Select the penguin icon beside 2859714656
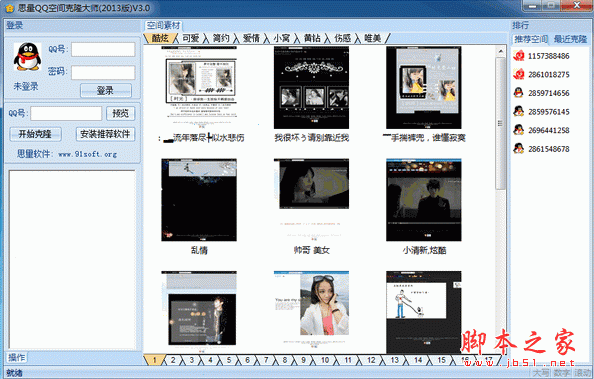Screen dimensions: 594x379 (x=519, y=93)
